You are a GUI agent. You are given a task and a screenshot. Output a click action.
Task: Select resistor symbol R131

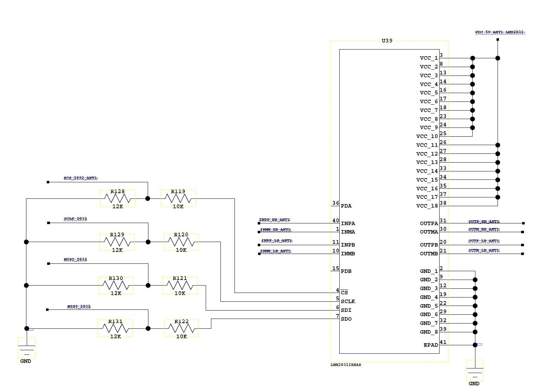point(115,328)
